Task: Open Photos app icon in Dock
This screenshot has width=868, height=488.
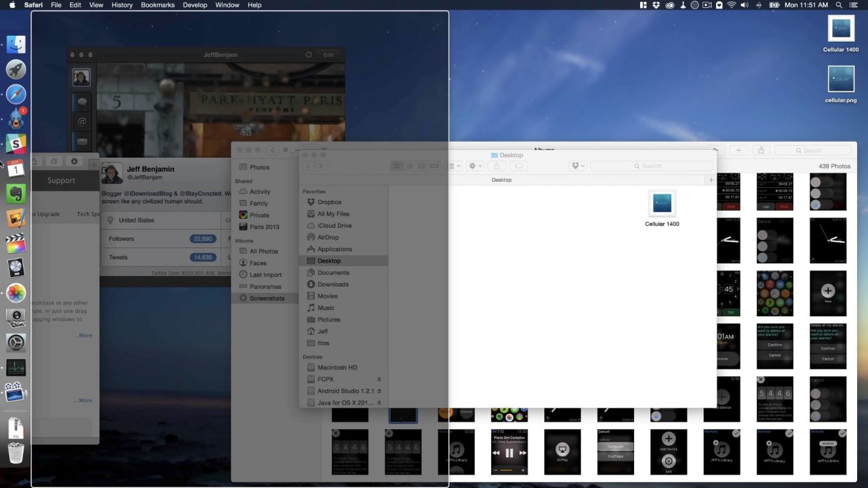Action: click(16, 293)
